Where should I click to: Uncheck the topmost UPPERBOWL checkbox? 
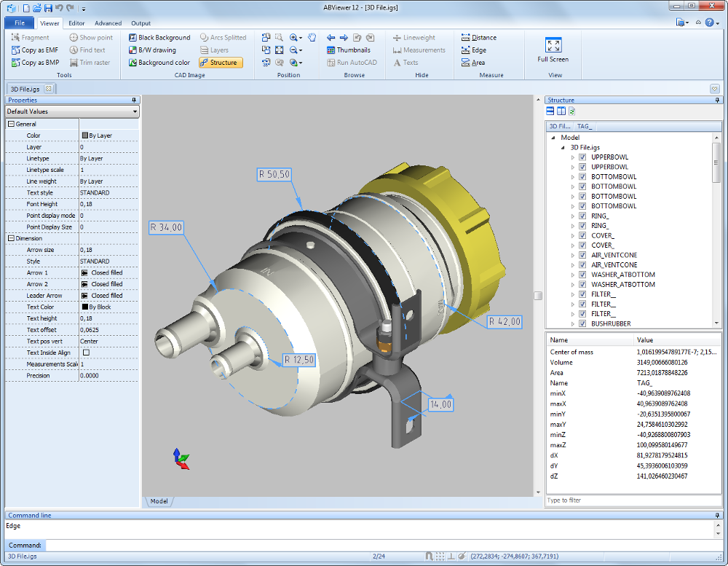click(x=582, y=157)
